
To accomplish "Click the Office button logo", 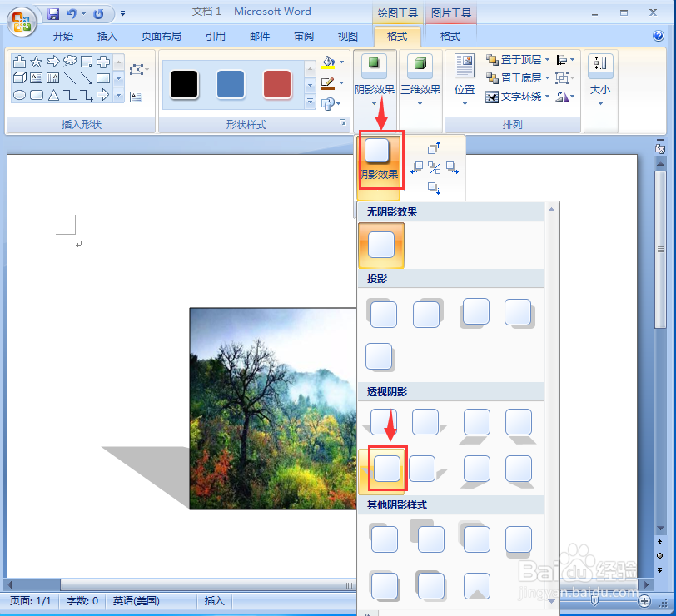I will coord(22,22).
